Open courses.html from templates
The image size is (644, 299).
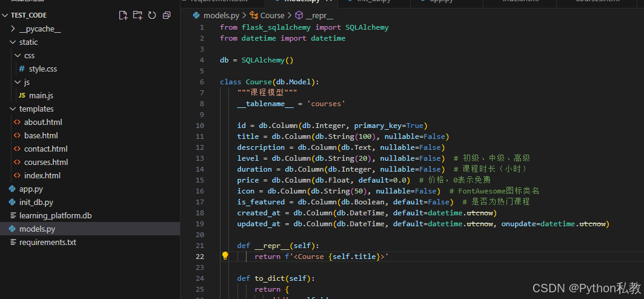[x=45, y=163]
